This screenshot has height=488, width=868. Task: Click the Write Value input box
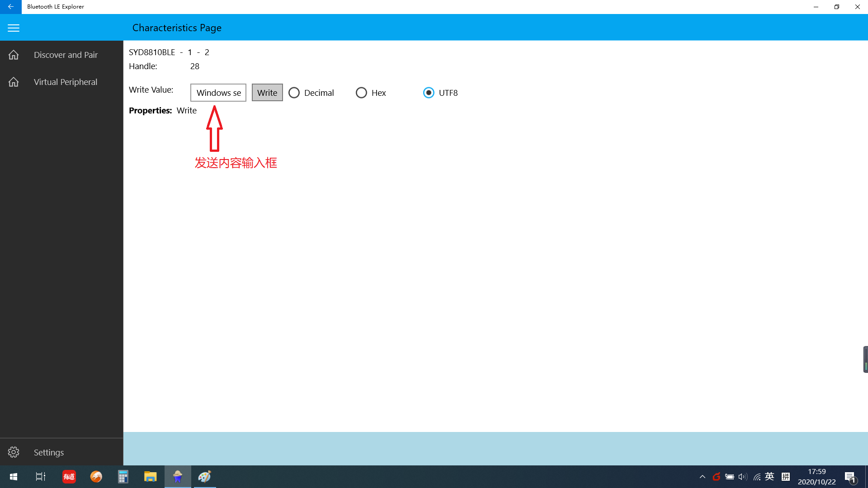(218, 93)
